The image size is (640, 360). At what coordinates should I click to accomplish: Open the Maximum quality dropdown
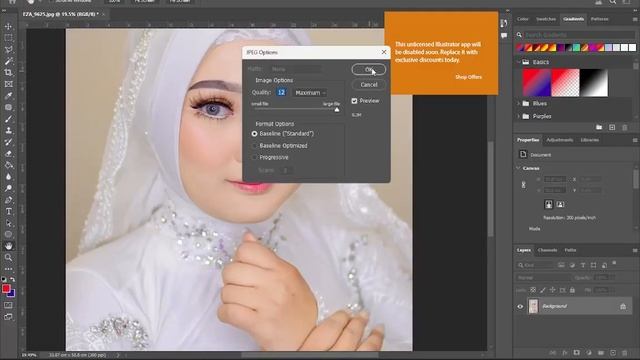tap(310, 93)
